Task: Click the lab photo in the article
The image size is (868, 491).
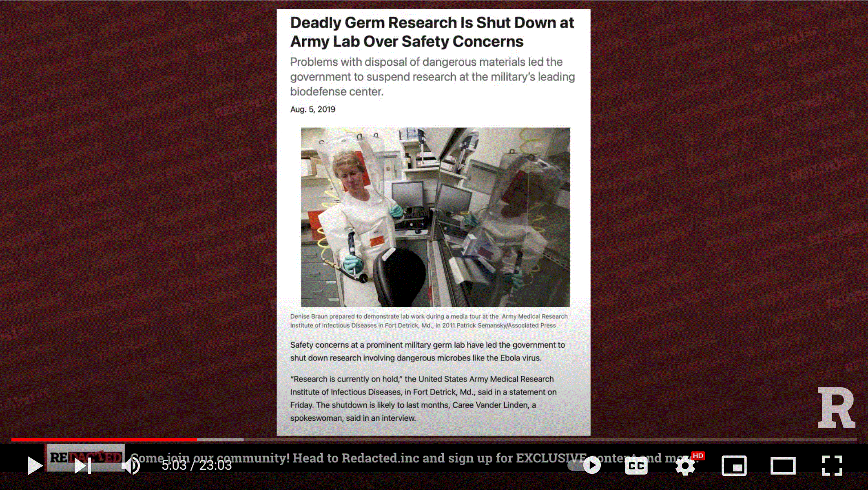Action: pos(435,217)
